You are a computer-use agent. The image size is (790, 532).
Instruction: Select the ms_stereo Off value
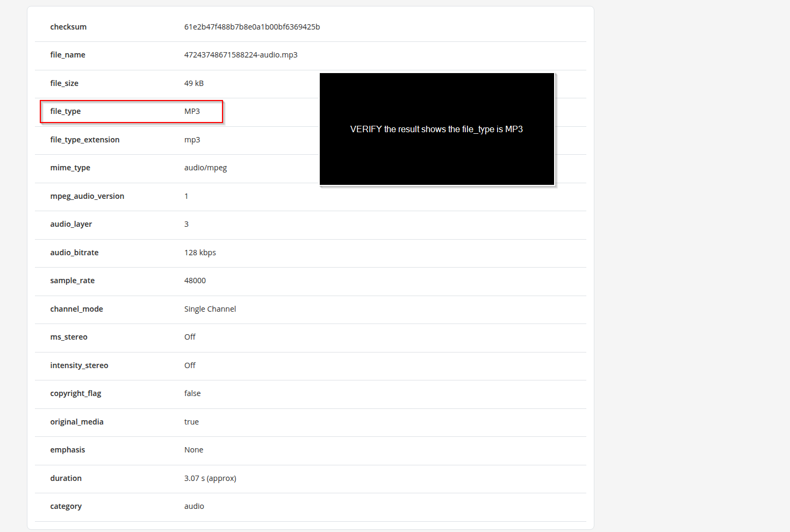[190, 337]
